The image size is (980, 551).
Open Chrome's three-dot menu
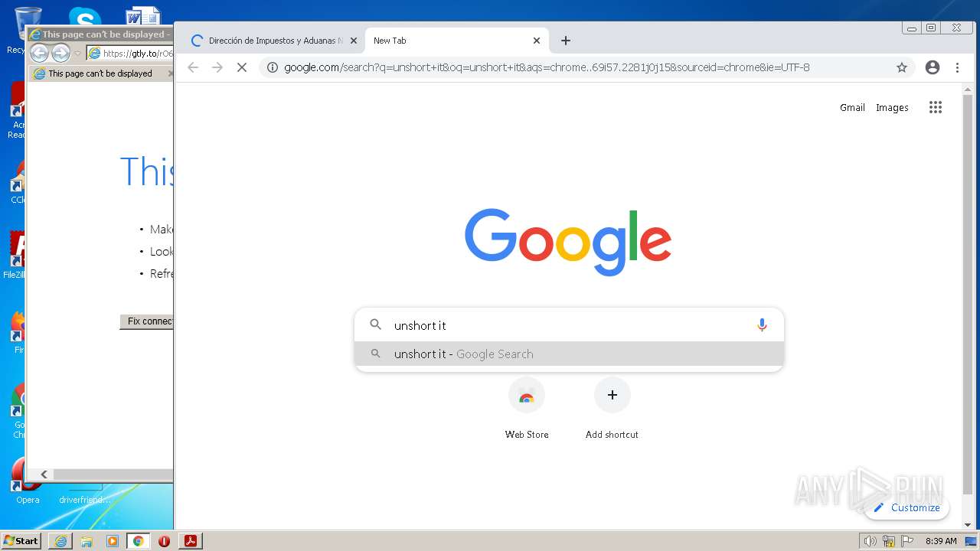[957, 67]
